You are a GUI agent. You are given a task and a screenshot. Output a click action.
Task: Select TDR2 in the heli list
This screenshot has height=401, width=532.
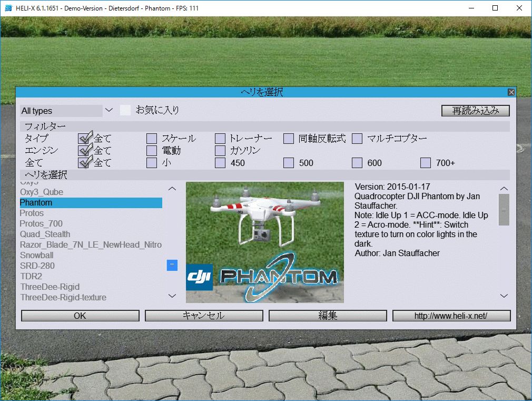pos(91,277)
